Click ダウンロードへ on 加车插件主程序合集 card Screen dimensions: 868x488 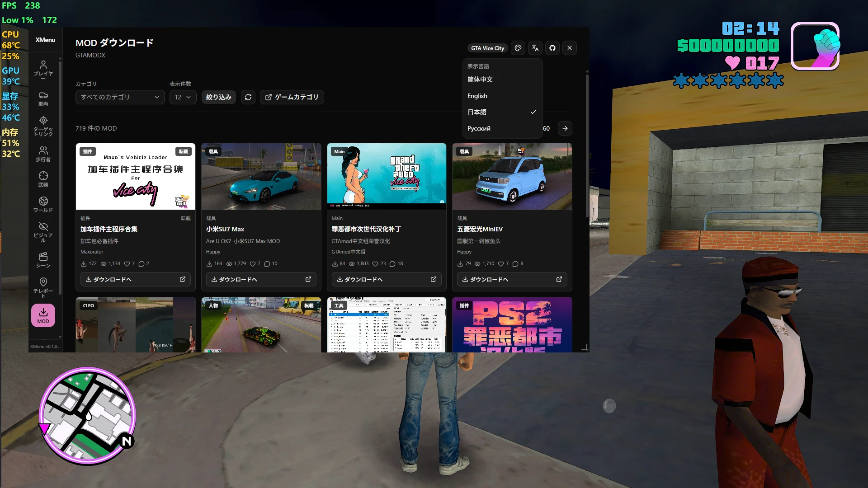coord(136,279)
